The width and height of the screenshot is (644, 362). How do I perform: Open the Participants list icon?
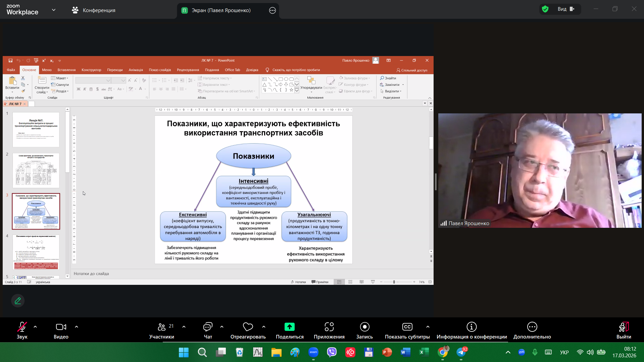coord(161,327)
